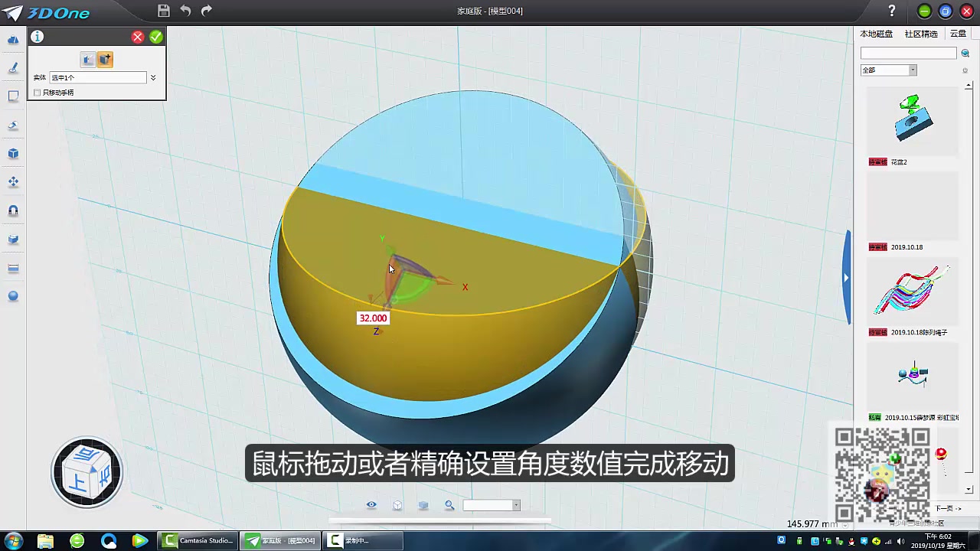Switch to the 社区精选 tab
980x551 pixels.
tap(921, 34)
